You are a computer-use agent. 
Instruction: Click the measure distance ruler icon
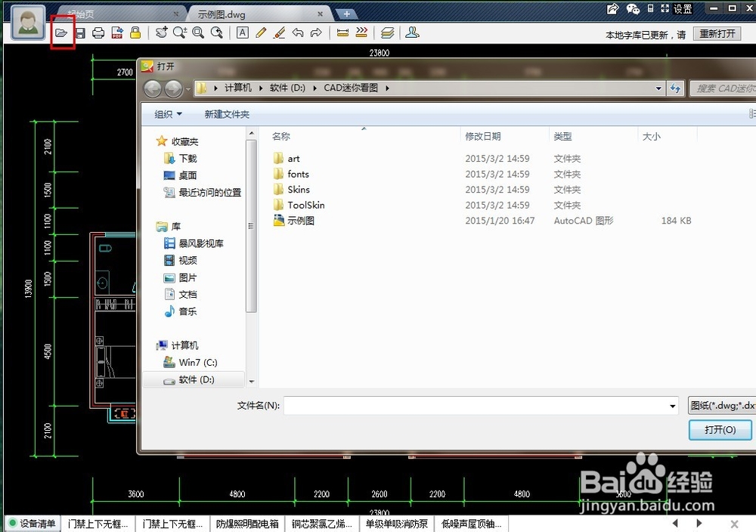click(x=342, y=32)
